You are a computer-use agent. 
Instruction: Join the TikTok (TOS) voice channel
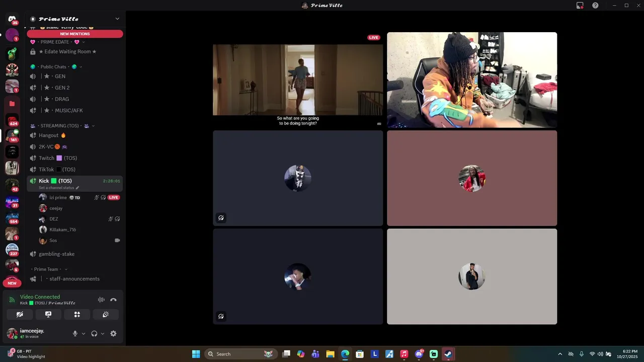(75, 169)
